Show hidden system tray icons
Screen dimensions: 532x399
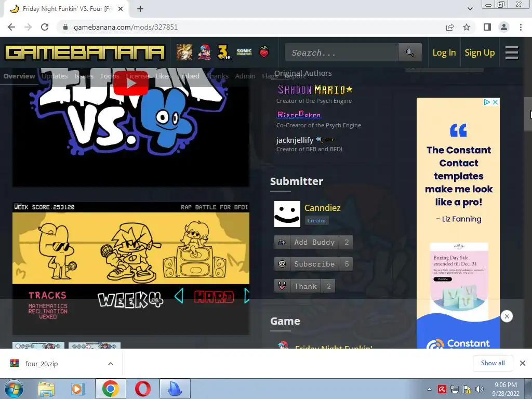click(429, 389)
